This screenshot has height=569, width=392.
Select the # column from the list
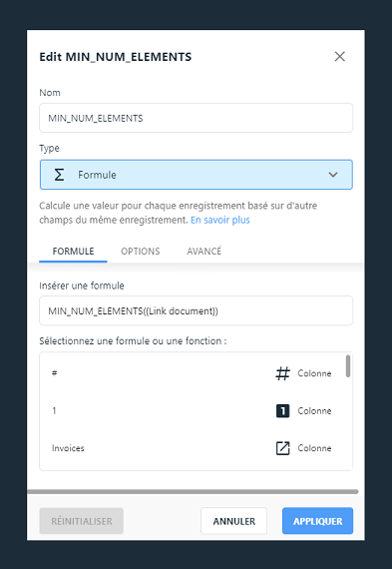click(x=192, y=373)
